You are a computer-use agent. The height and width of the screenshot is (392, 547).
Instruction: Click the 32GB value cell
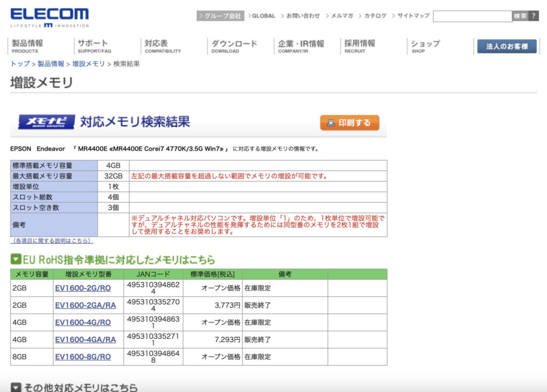coord(113,176)
